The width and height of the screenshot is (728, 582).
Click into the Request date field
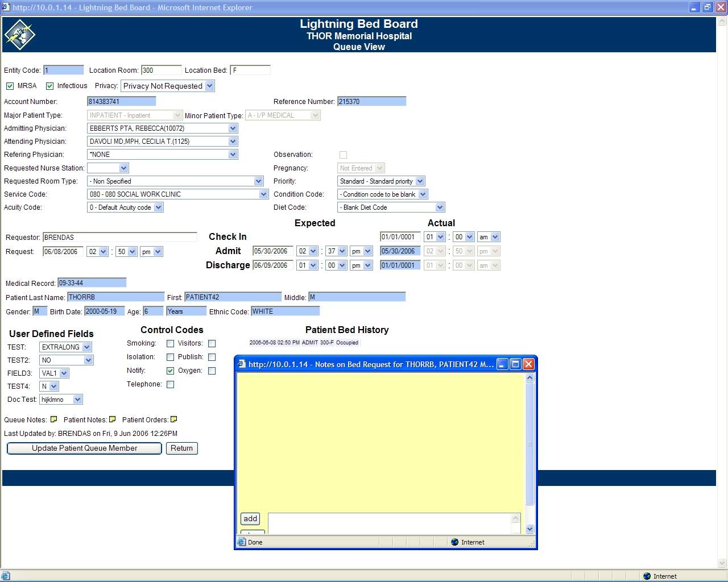tap(63, 252)
